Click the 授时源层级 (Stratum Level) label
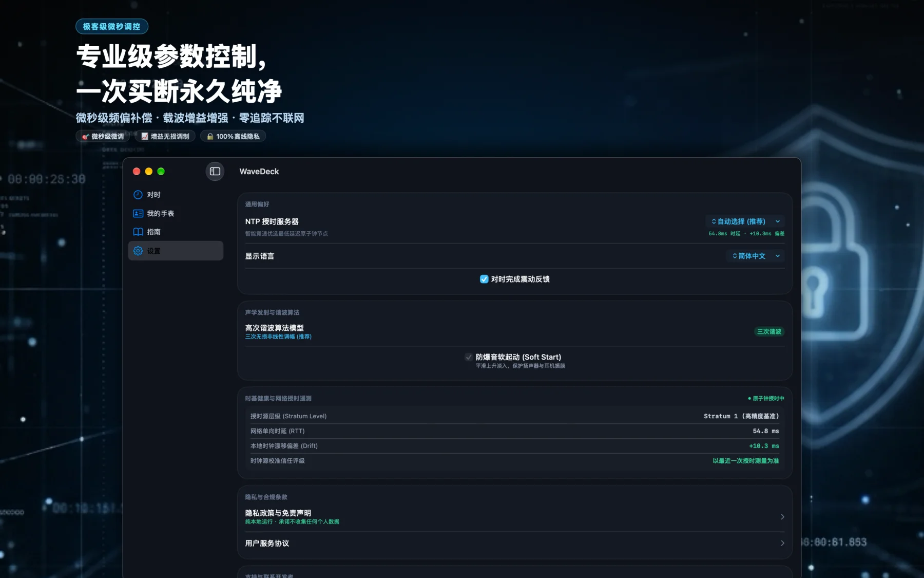The height and width of the screenshot is (578, 924). pyautogui.click(x=288, y=416)
